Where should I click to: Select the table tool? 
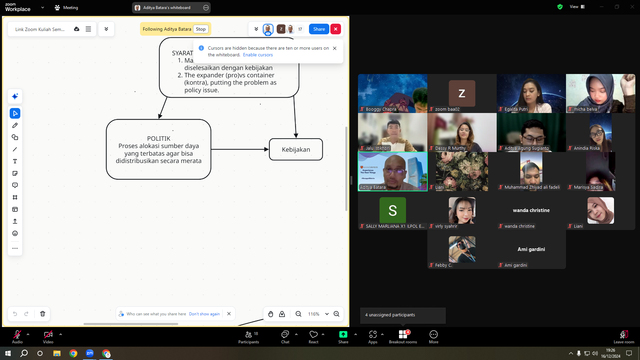point(15,209)
